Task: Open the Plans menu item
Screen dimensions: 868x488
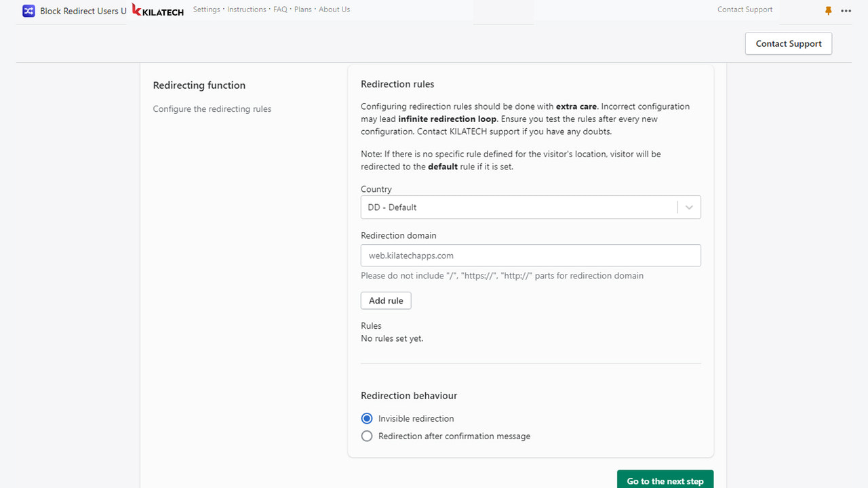Action: tap(303, 9)
